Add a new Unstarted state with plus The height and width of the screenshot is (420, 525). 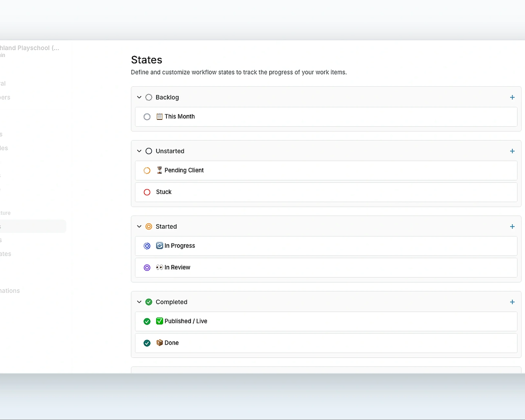point(512,151)
